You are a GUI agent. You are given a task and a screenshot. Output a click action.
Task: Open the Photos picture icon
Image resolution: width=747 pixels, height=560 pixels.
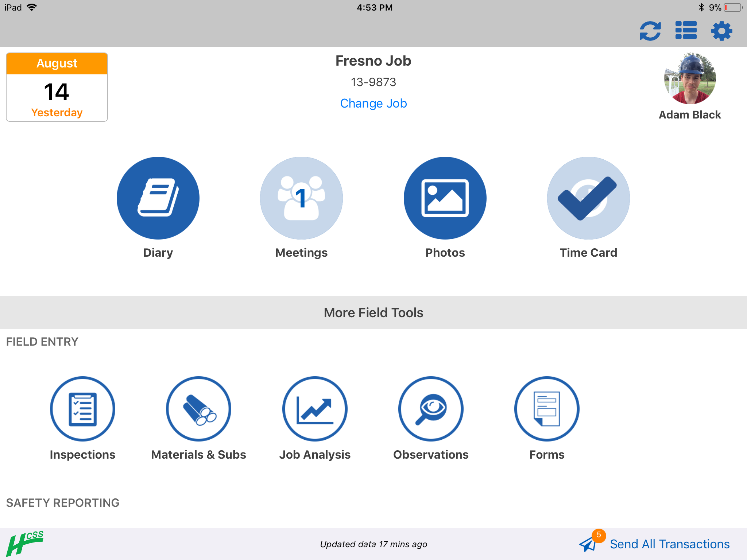coord(445,198)
